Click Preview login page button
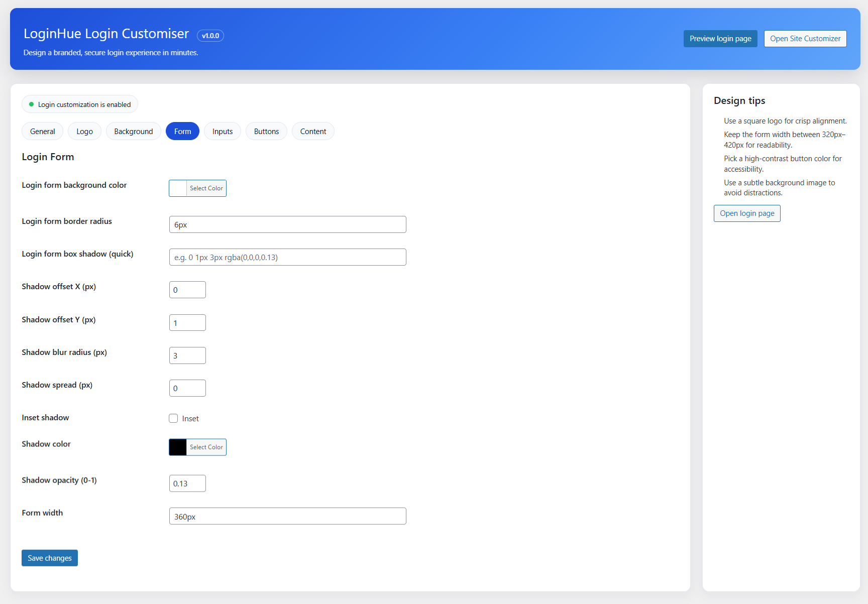The image size is (868, 604). [720, 38]
